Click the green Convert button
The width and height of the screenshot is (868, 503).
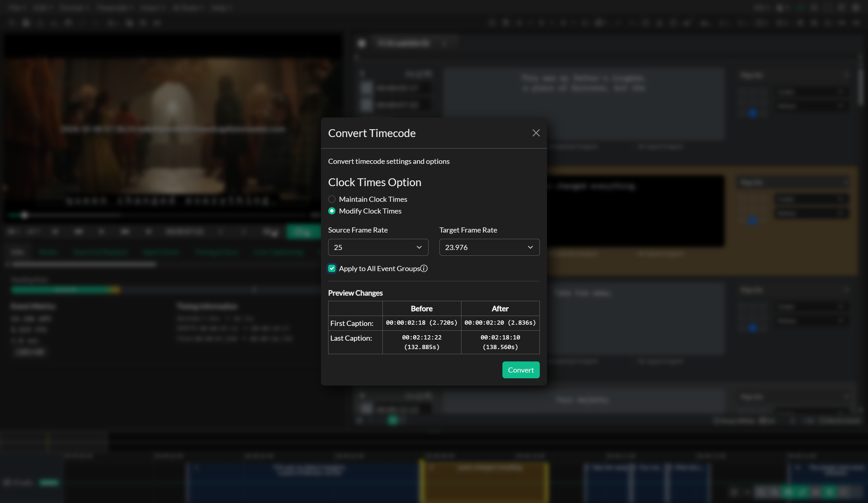(521, 370)
